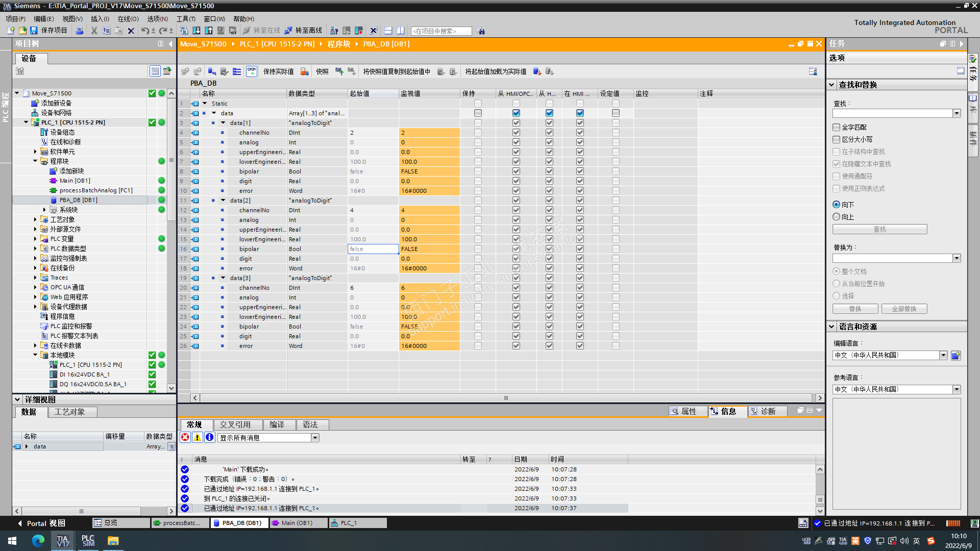Enable the whole word match checkbox

[x=836, y=127]
